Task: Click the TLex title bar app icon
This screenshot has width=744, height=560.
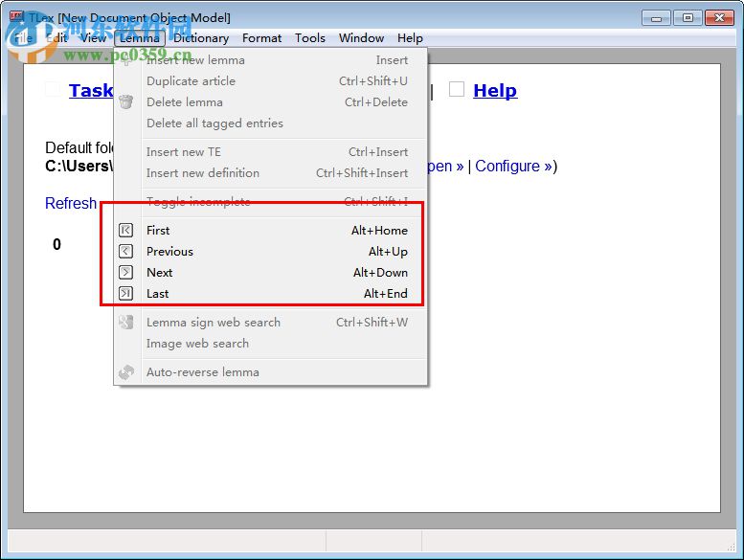Action: [x=16, y=17]
